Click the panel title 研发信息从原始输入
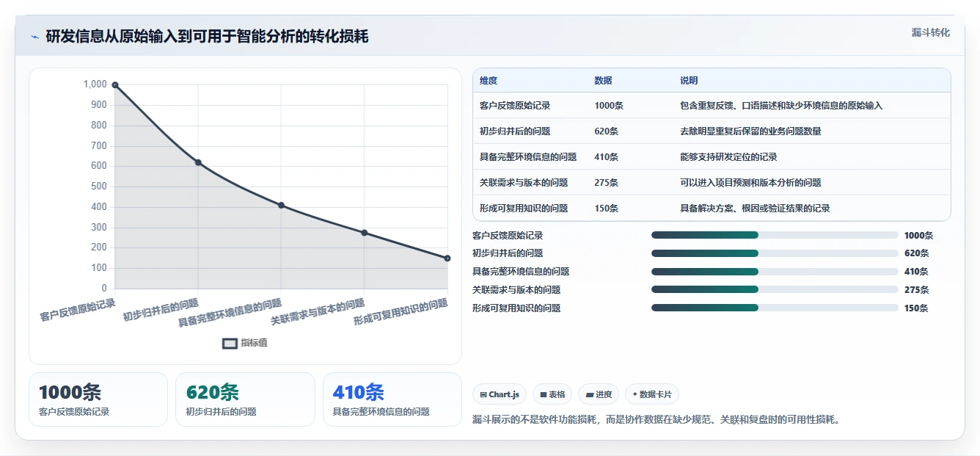Viewport: 980px width, 456px height. coord(207,37)
